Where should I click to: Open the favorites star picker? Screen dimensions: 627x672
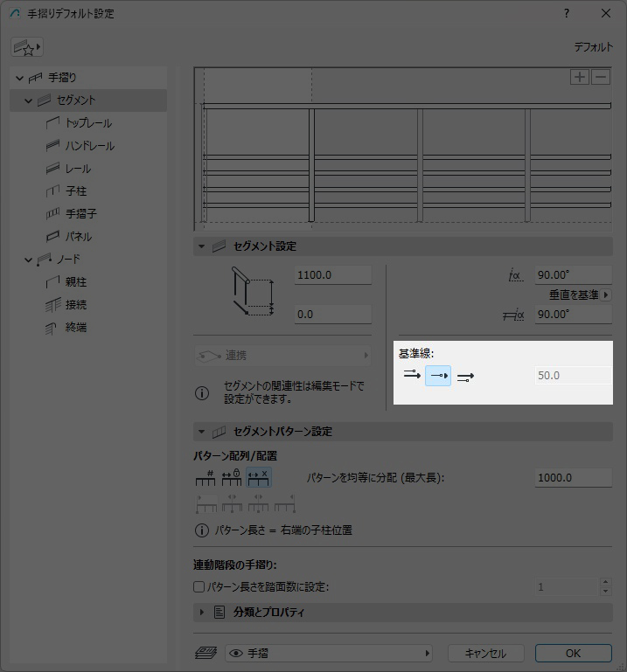coord(27,47)
